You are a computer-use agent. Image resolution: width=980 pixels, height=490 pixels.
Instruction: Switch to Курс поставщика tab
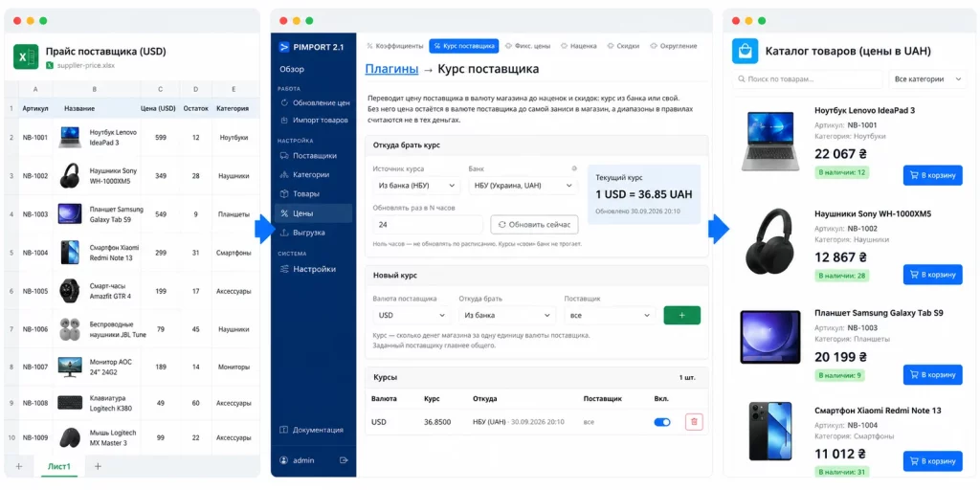464,46
